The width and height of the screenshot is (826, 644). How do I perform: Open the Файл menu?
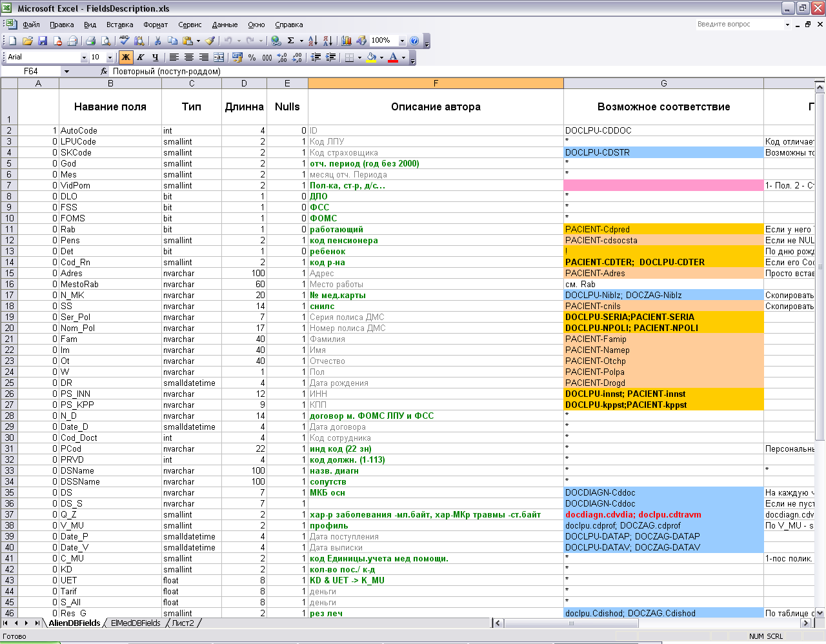(31, 25)
